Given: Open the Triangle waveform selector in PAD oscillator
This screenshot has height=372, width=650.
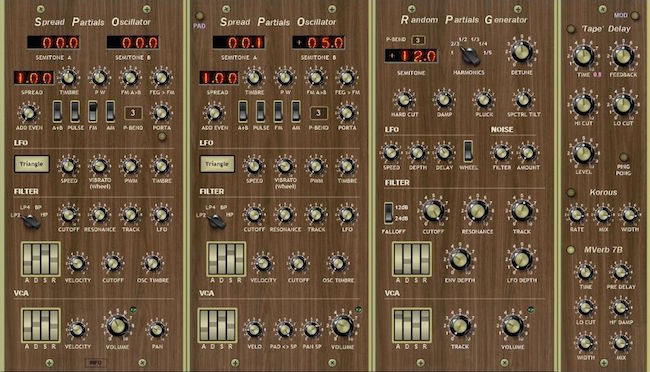Looking at the screenshot, I should (217, 164).
